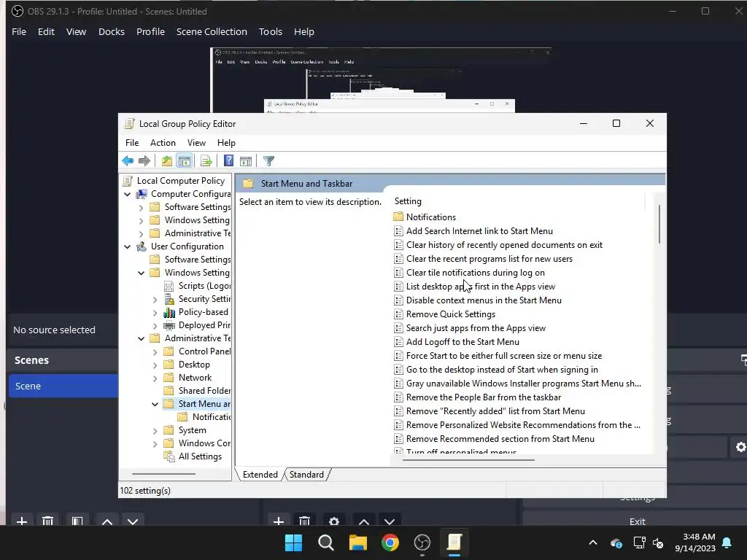Open taskbar Search magnifier
The height and width of the screenshot is (560, 747).
click(326, 542)
